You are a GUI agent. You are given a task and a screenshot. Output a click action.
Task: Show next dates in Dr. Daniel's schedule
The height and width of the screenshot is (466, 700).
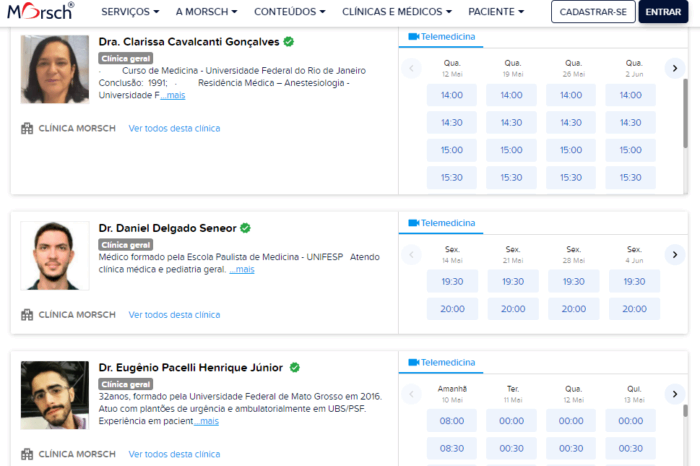(674, 254)
